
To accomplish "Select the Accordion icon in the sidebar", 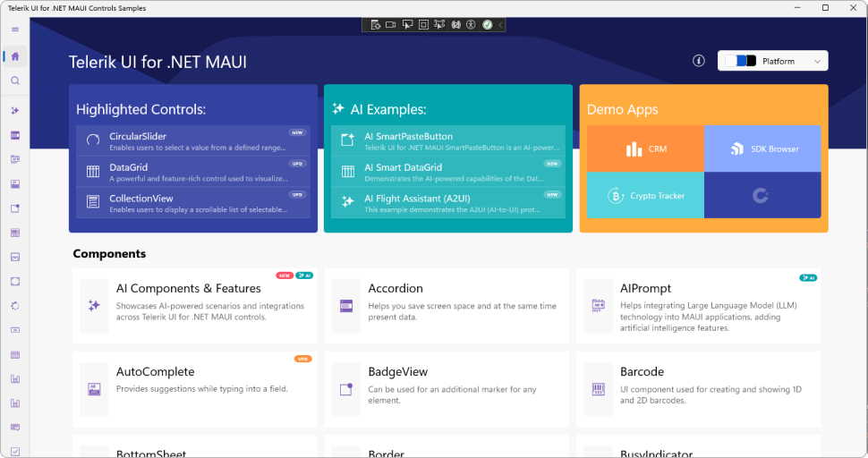I will [15, 135].
